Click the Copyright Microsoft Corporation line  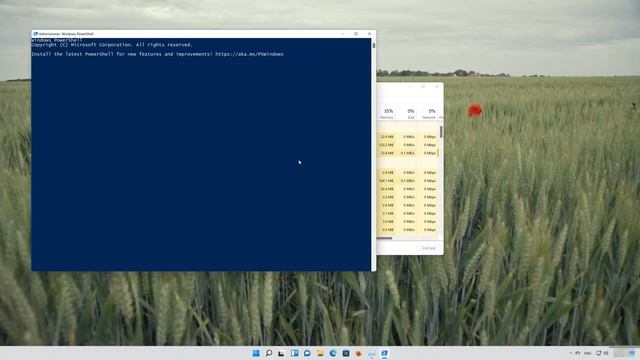[x=112, y=45]
